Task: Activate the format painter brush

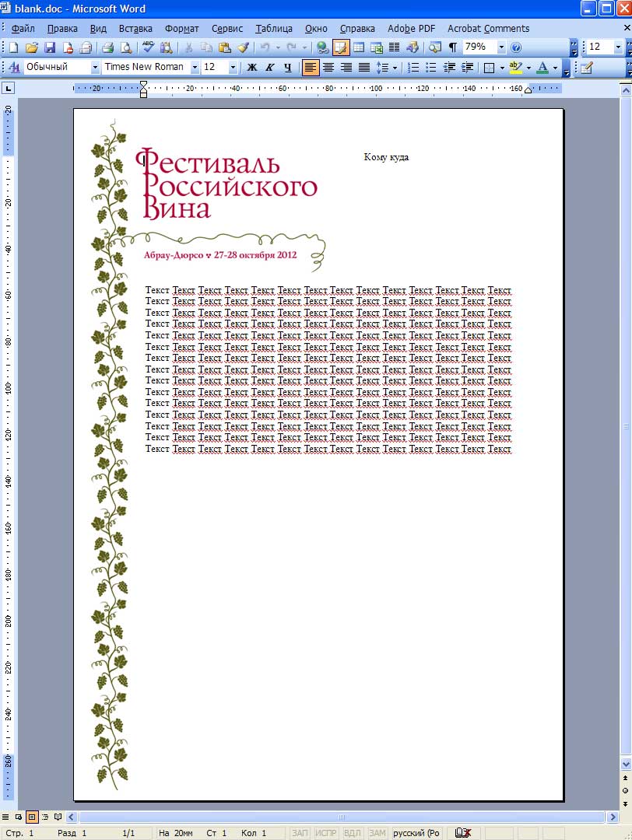Action: point(243,47)
